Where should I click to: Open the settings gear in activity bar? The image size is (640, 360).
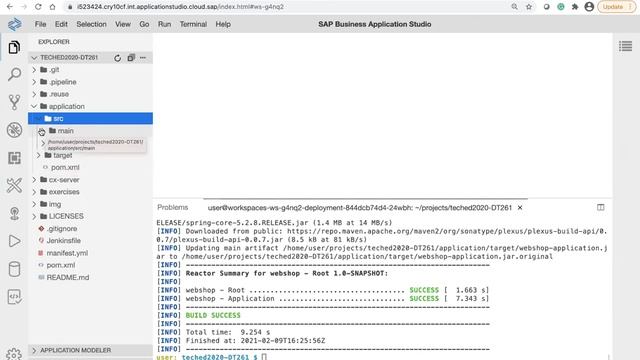coord(14,353)
